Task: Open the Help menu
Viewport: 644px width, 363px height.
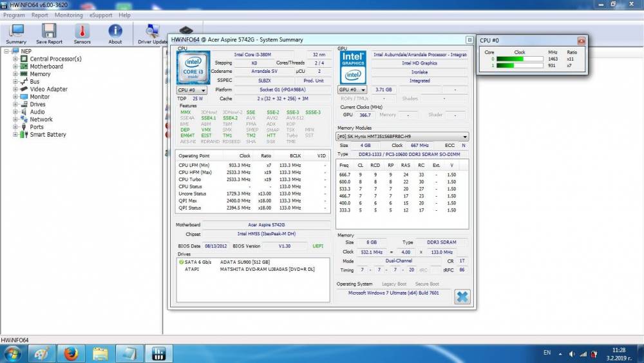Action: click(124, 15)
